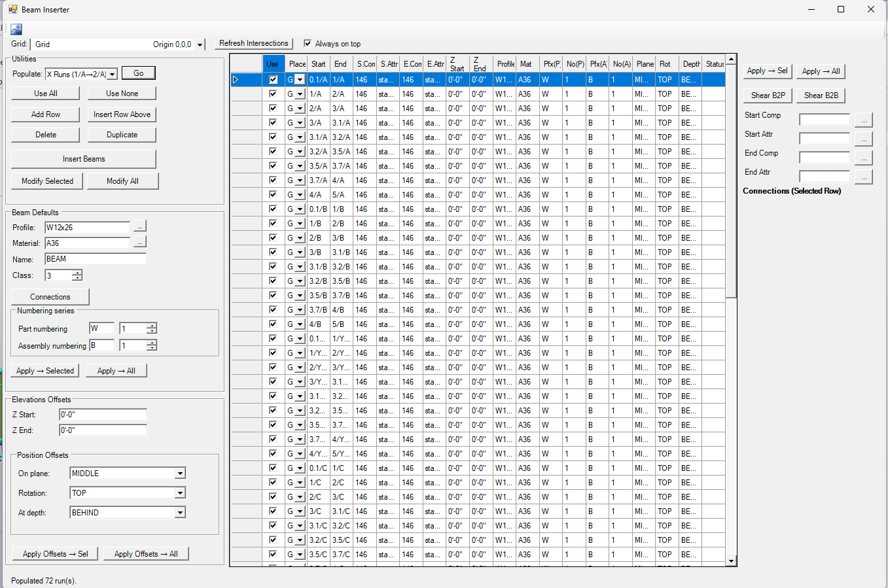
Task: Toggle Always on top checkbox
Action: click(308, 44)
